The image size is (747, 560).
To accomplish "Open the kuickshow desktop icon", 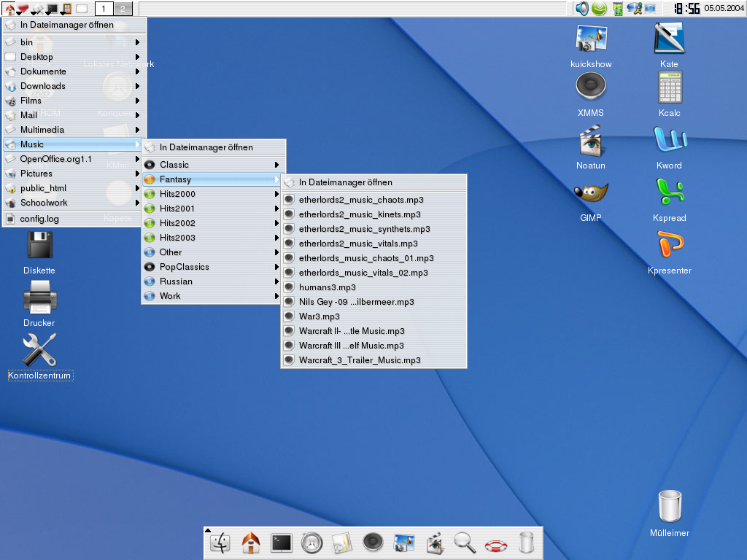I will 591,46.
